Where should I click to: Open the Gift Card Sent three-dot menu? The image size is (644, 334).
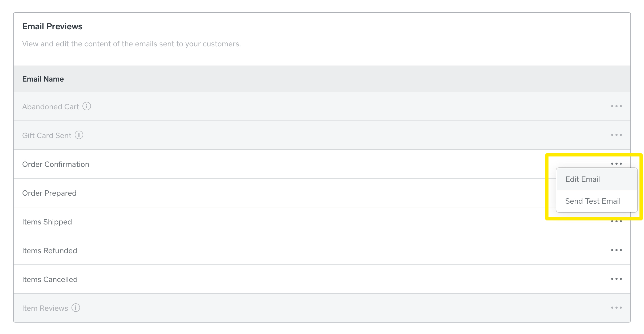616,135
